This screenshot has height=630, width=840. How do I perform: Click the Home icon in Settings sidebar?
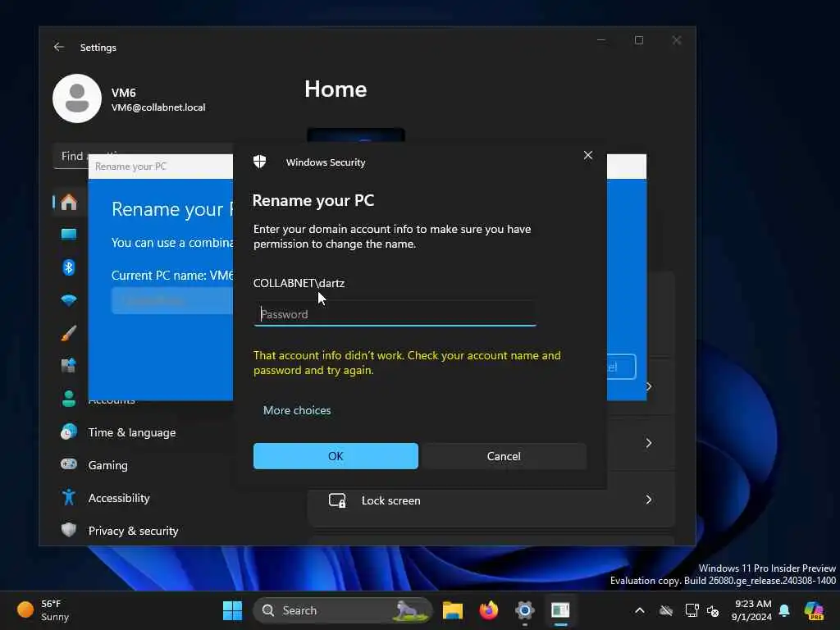[69, 203]
